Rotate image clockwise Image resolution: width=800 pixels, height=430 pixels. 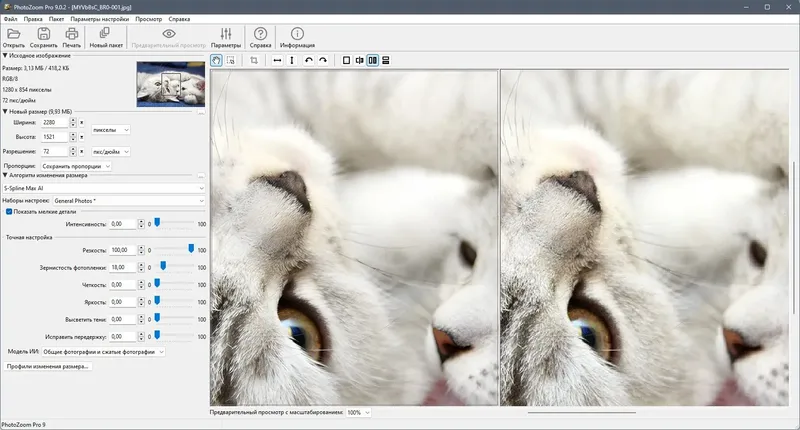tap(323, 60)
